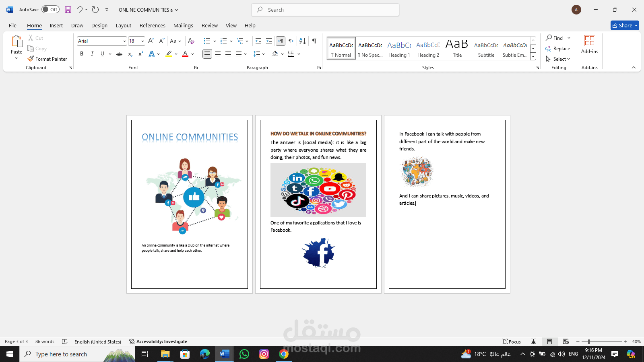This screenshot has width=644, height=362.
Task: Switch to the Insert tab
Action: (x=56, y=25)
